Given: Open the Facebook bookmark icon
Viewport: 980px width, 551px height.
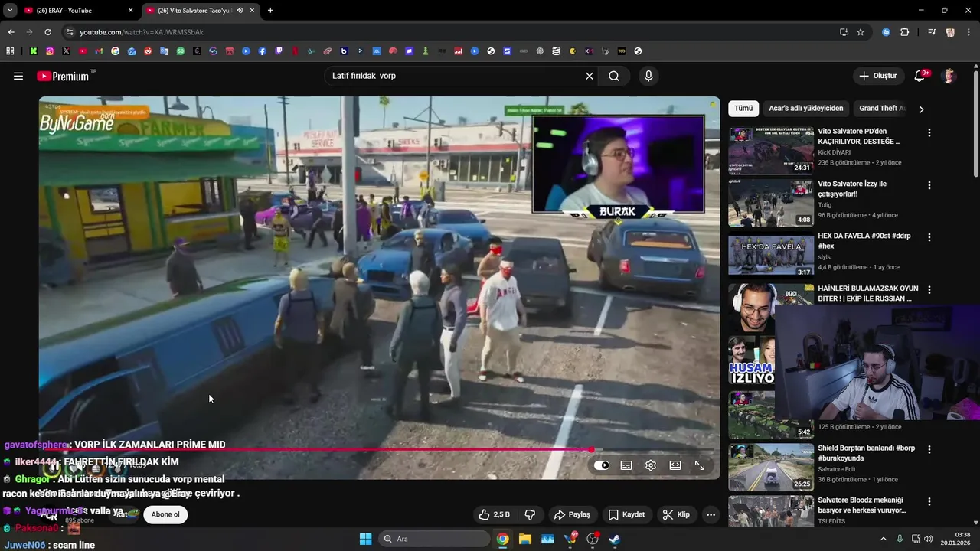Looking at the screenshot, I should (262, 51).
